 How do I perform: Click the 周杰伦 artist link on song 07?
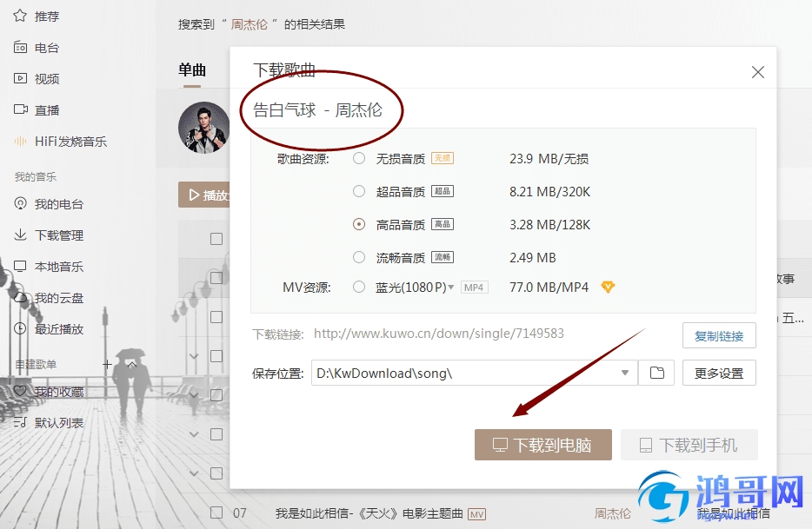click(613, 513)
